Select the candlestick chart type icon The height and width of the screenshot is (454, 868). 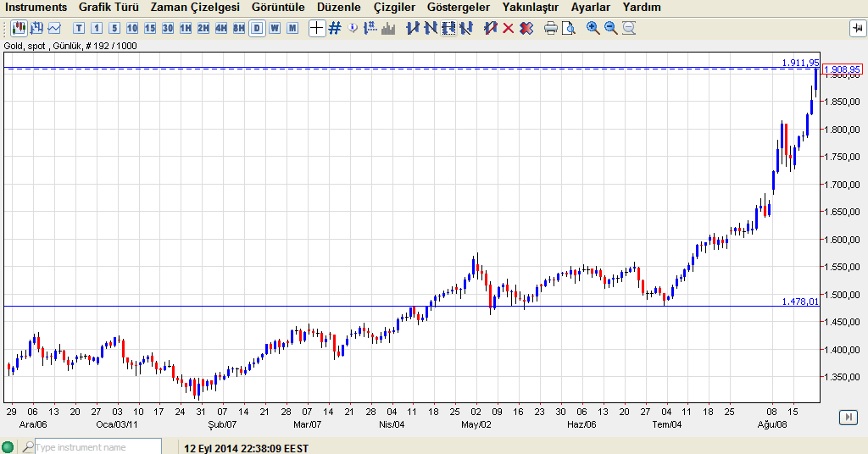(x=19, y=28)
